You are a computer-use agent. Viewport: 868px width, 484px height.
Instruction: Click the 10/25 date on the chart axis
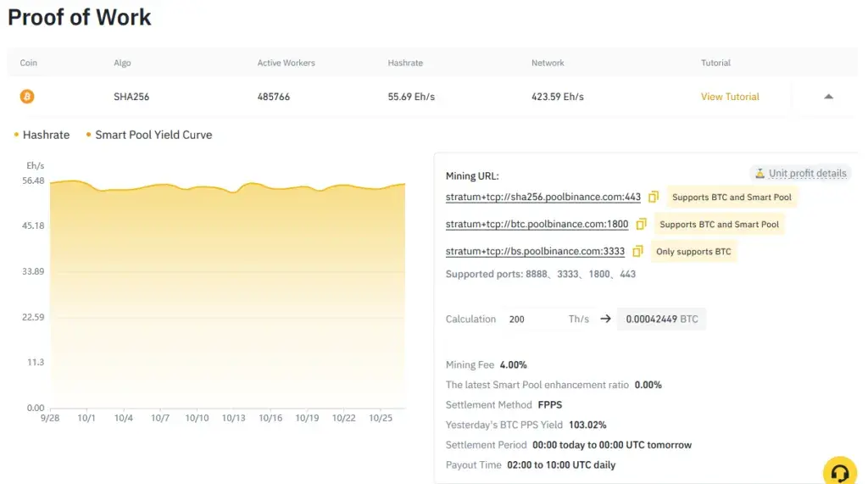(x=381, y=418)
